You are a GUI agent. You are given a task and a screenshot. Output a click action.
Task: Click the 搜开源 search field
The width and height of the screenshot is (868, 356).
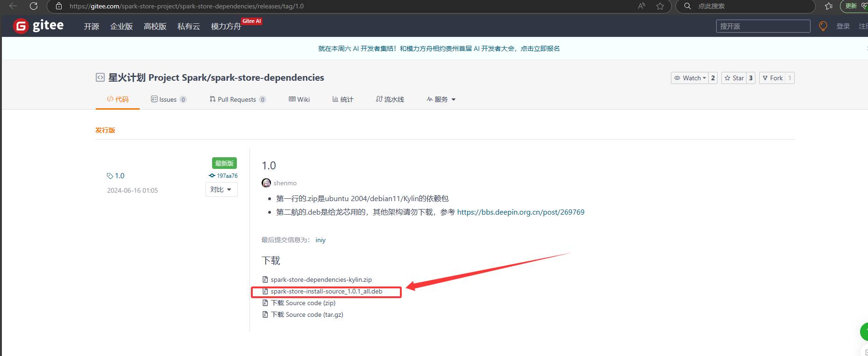pos(763,26)
